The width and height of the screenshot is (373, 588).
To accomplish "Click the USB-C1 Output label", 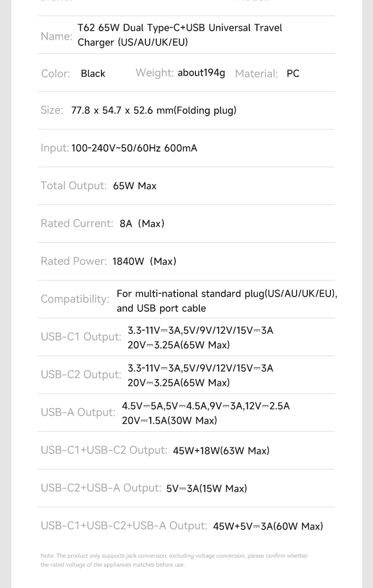I will point(81,337).
